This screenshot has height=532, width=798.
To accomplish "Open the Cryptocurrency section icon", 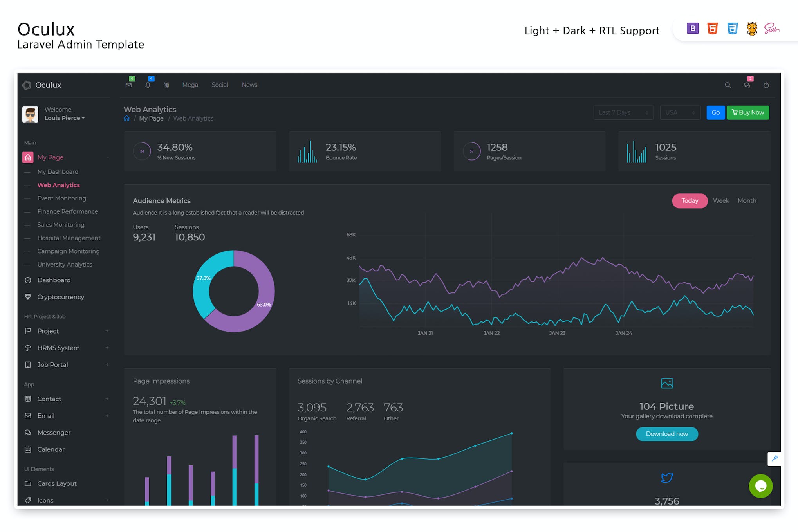I will (28, 297).
